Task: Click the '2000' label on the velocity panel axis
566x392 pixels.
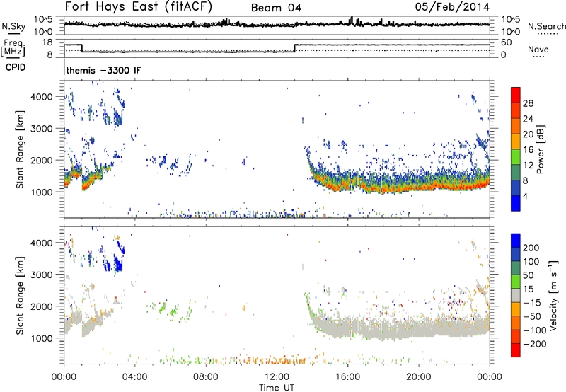Action: point(41,306)
